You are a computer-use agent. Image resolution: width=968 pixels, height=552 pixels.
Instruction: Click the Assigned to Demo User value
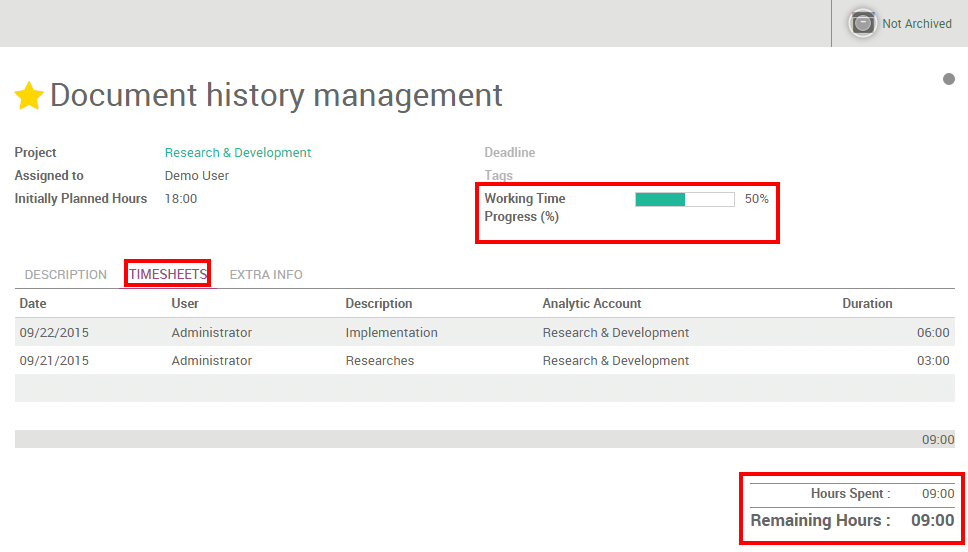[197, 176]
